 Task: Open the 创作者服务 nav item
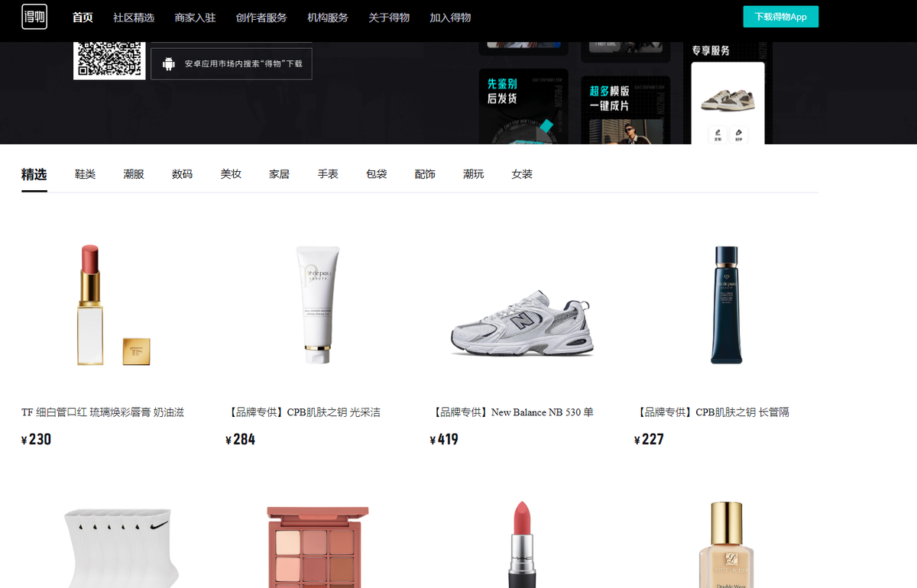261,18
